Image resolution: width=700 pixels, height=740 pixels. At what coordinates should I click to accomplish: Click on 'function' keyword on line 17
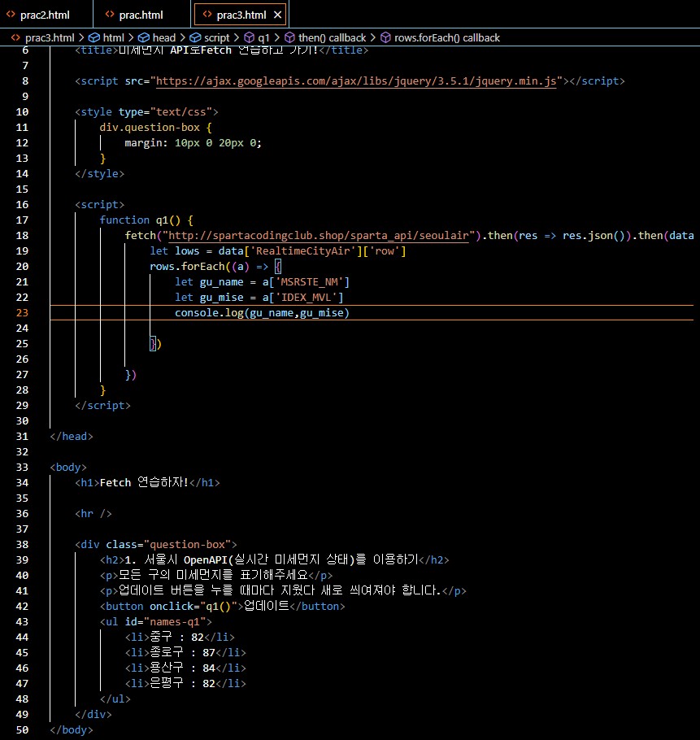pyautogui.click(x=124, y=220)
